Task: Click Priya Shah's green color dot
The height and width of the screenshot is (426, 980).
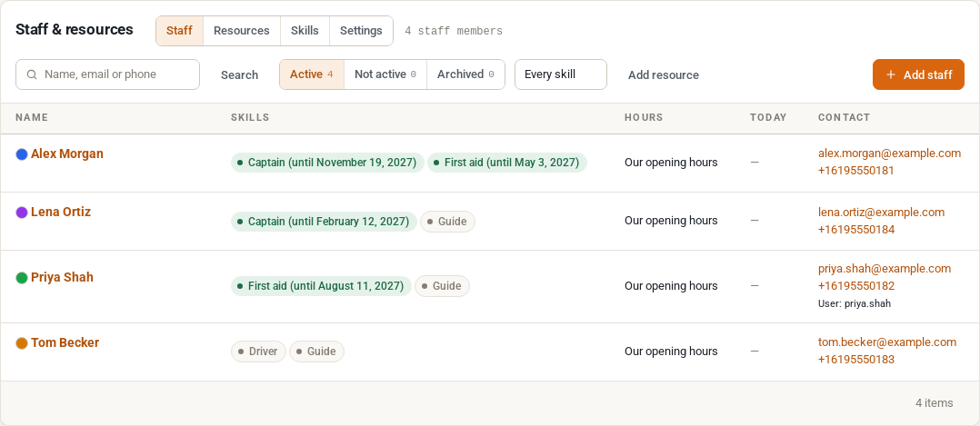Action: coord(21,277)
